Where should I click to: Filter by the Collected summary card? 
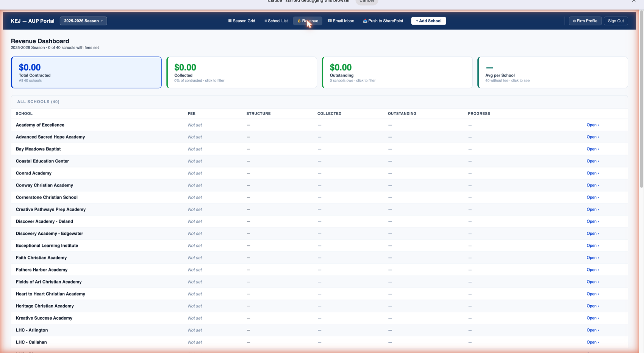(x=242, y=72)
